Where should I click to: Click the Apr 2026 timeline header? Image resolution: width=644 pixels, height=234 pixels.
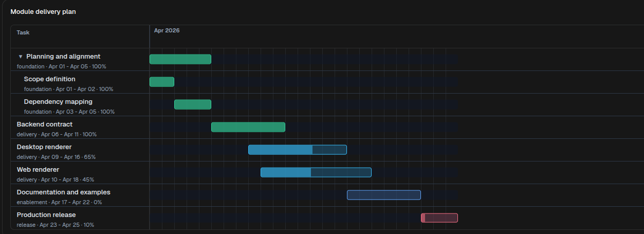pos(167,30)
